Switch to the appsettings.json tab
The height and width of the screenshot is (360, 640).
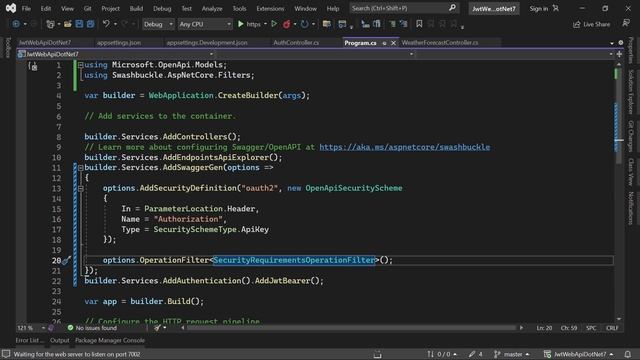click(119, 42)
